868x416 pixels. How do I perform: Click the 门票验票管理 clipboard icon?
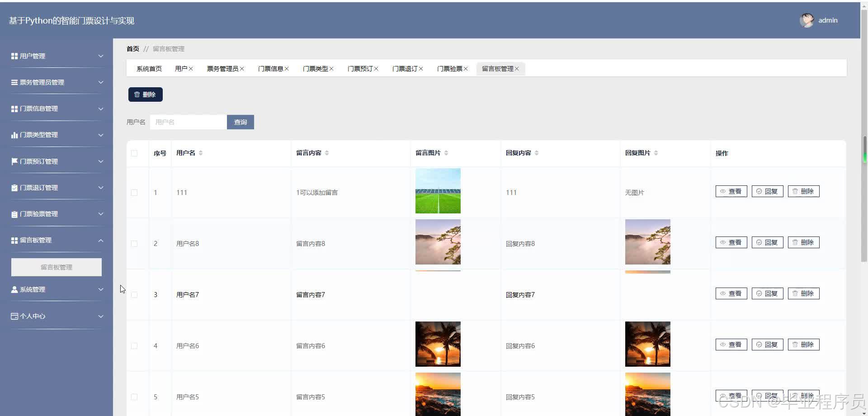(x=14, y=214)
